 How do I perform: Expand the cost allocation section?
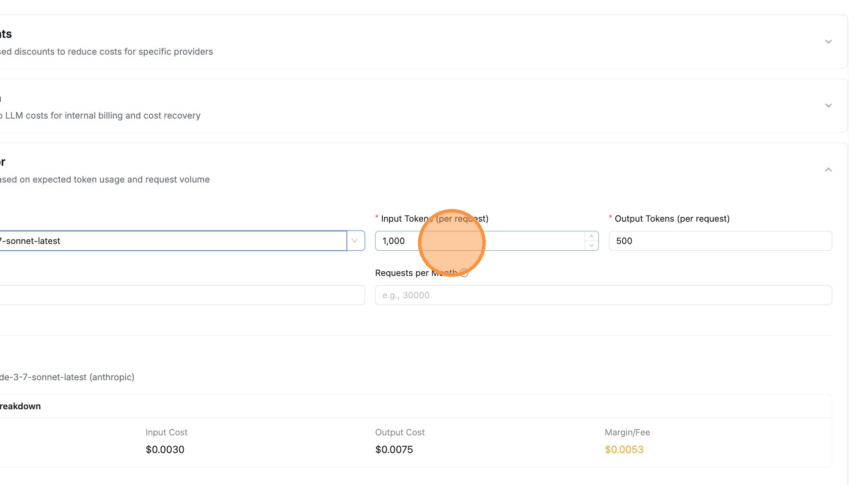pos(828,105)
